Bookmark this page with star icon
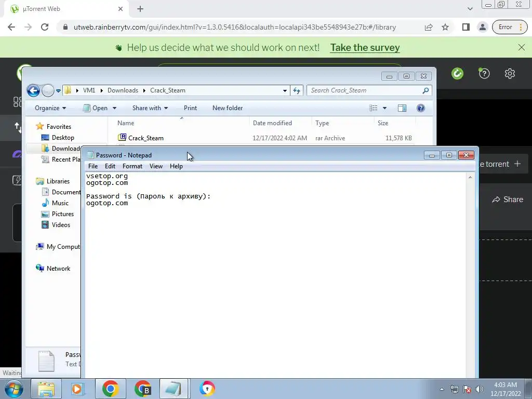This screenshot has width=532, height=399. pos(445,27)
